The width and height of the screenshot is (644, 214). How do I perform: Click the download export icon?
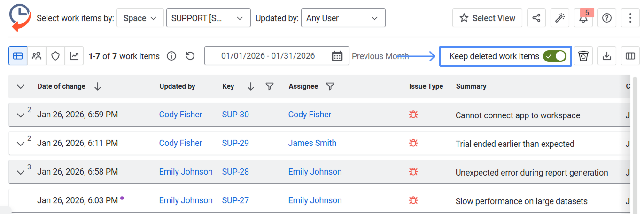(606, 56)
